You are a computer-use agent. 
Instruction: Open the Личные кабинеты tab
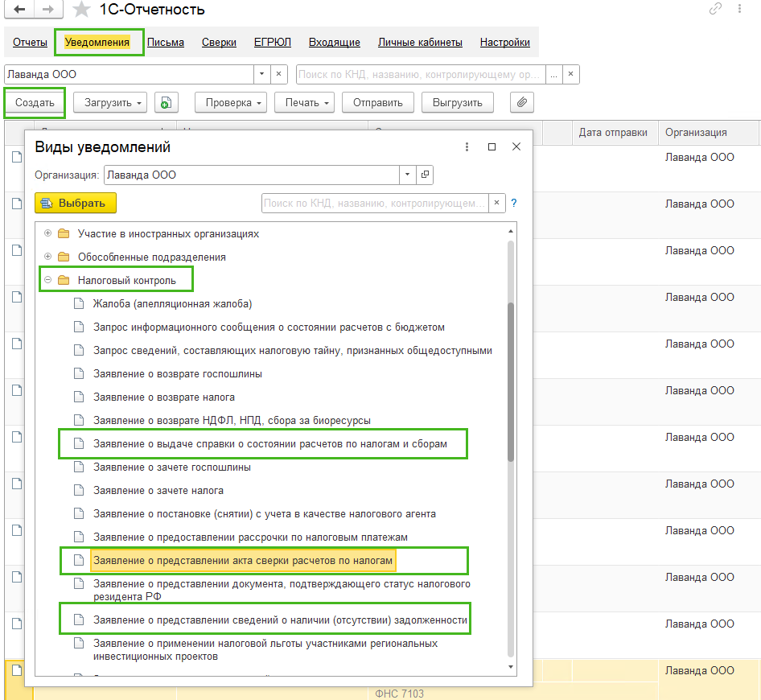420,42
